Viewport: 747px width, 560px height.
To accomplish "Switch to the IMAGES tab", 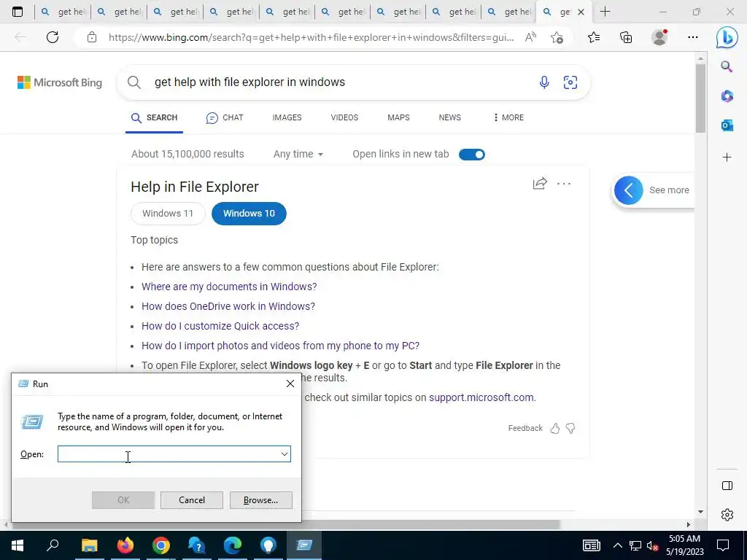I will click(x=287, y=117).
